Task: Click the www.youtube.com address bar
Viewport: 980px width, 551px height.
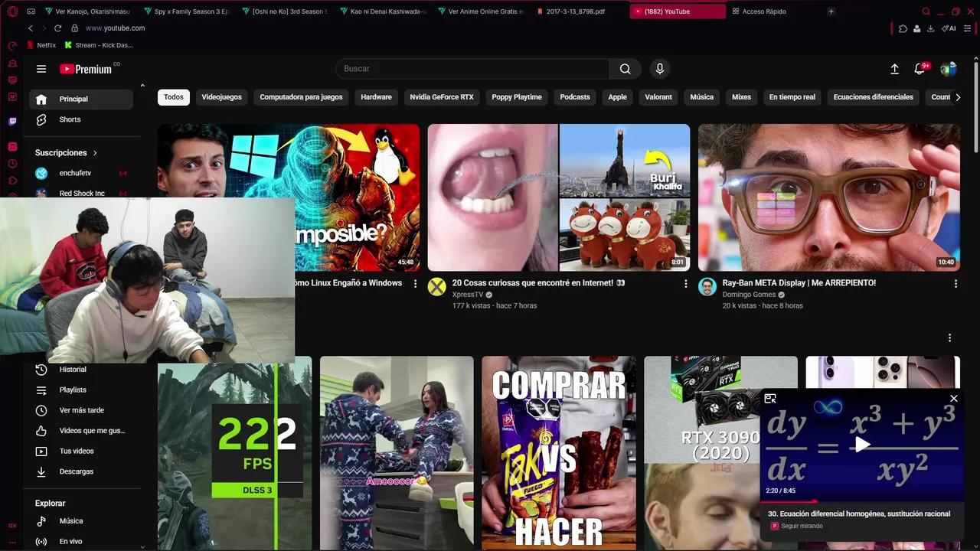Action: (x=115, y=28)
